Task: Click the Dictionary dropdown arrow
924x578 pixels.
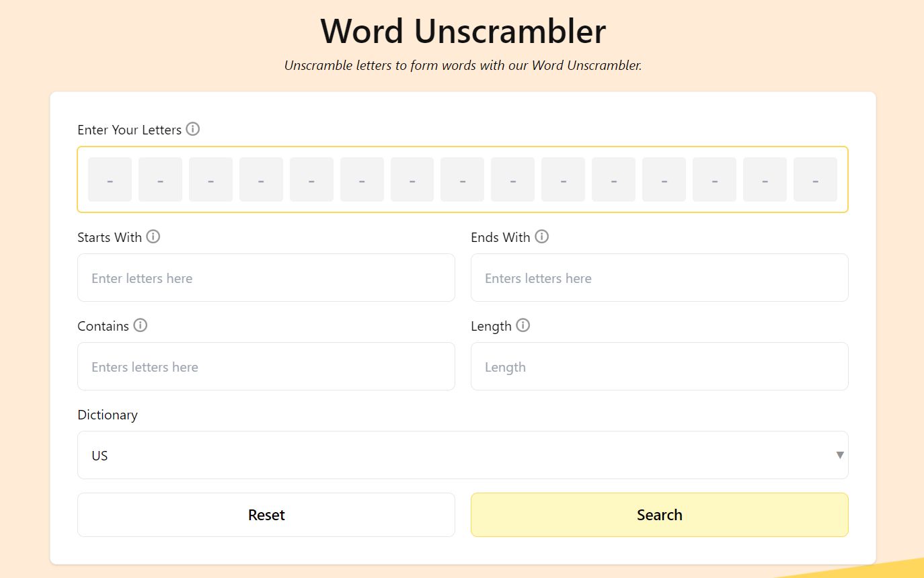Action: [839, 455]
